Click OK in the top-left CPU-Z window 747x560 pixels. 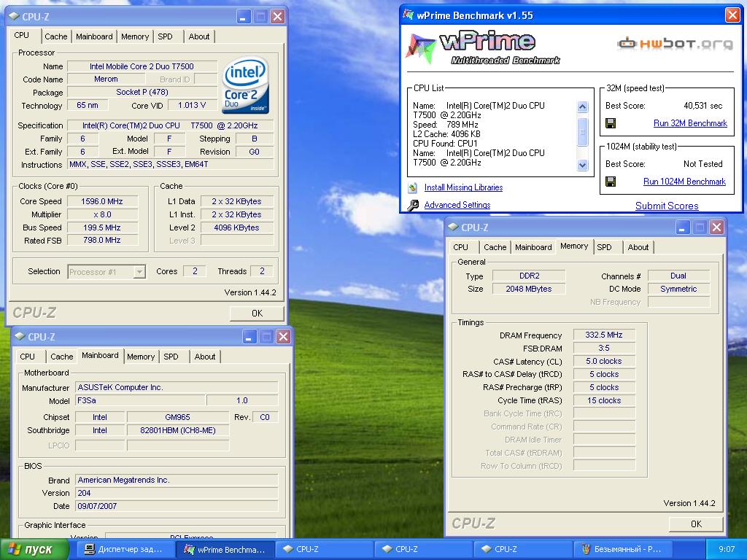[257, 314]
